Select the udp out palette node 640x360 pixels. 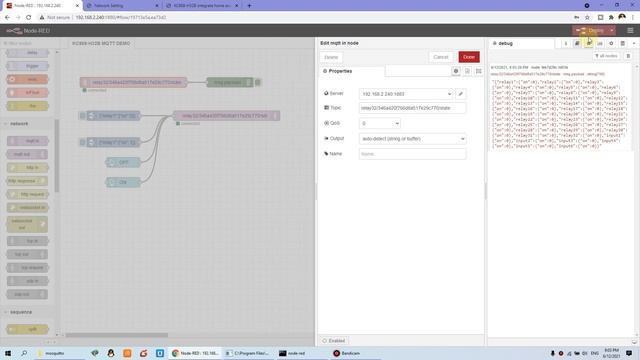click(x=27, y=294)
